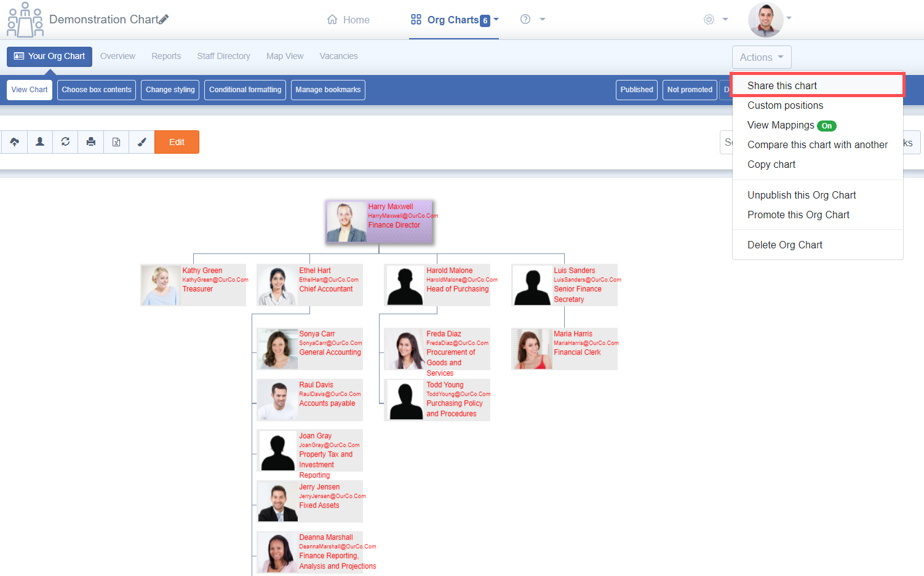
Task: Click the person icon in chart toolbar
Action: pyautogui.click(x=40, y=142)
